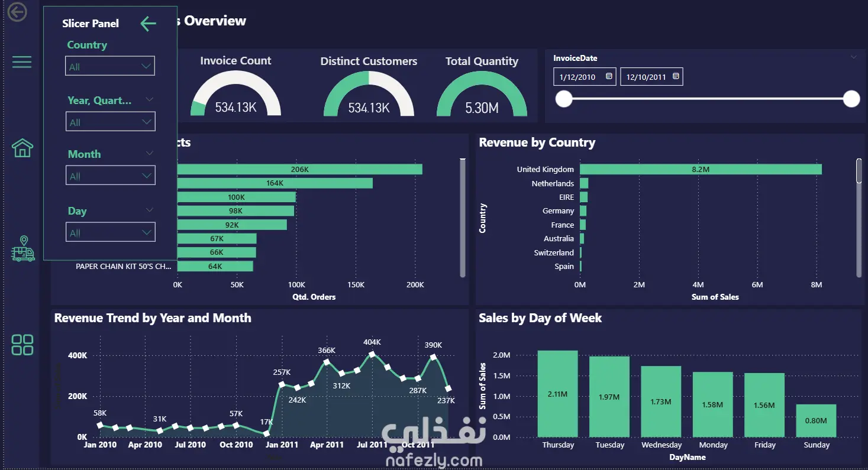
Task: Click the Revenue by Country title
Action: 537,142
